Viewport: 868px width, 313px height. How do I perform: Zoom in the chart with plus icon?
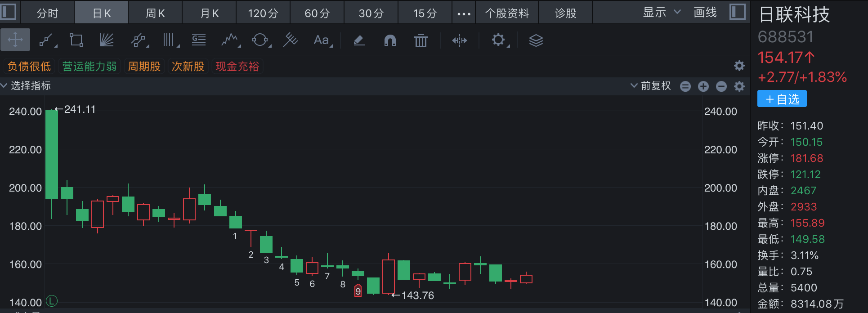point(703,86)
